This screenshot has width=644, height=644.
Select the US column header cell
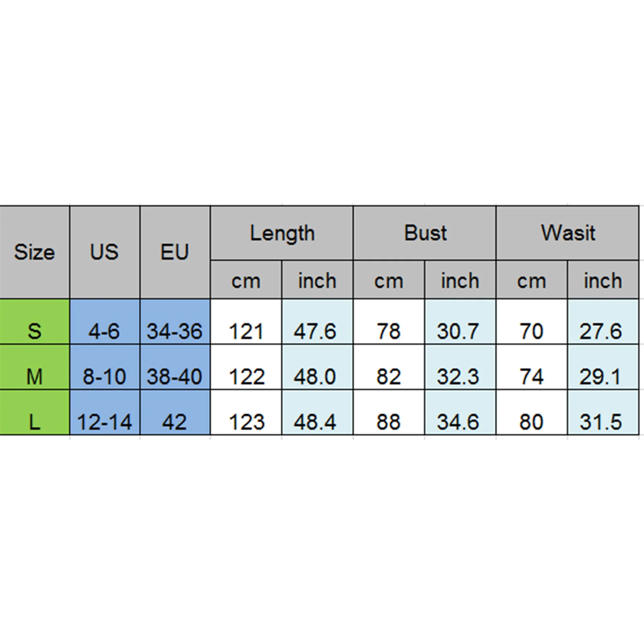coord(105,252)
